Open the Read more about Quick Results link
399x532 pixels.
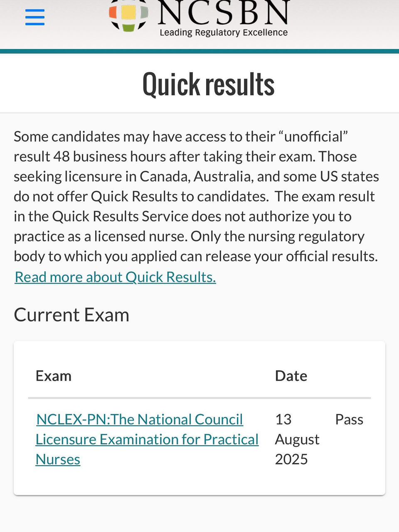click(x=115, y=277)
